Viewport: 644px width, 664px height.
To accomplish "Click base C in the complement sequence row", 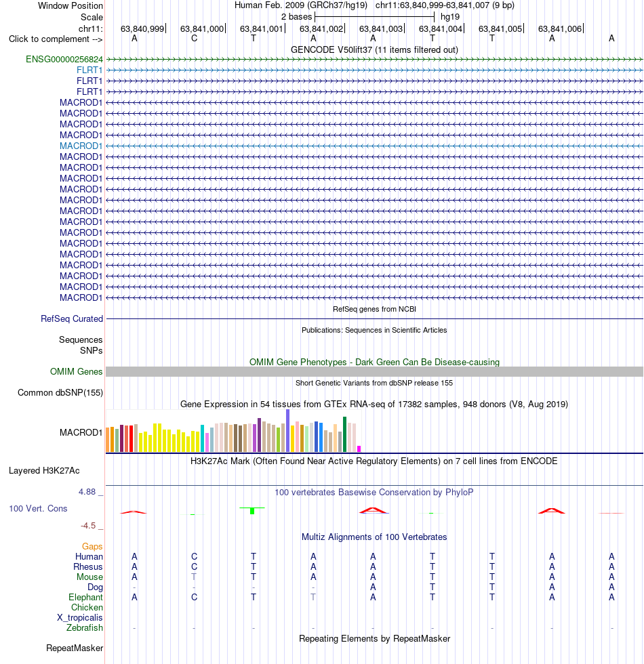I will pos(194,39).
